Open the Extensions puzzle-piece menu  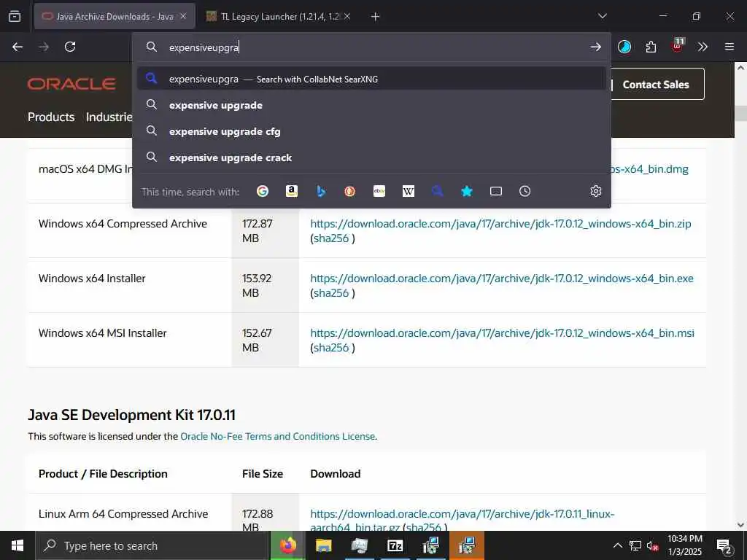click(x=651, y=47)
